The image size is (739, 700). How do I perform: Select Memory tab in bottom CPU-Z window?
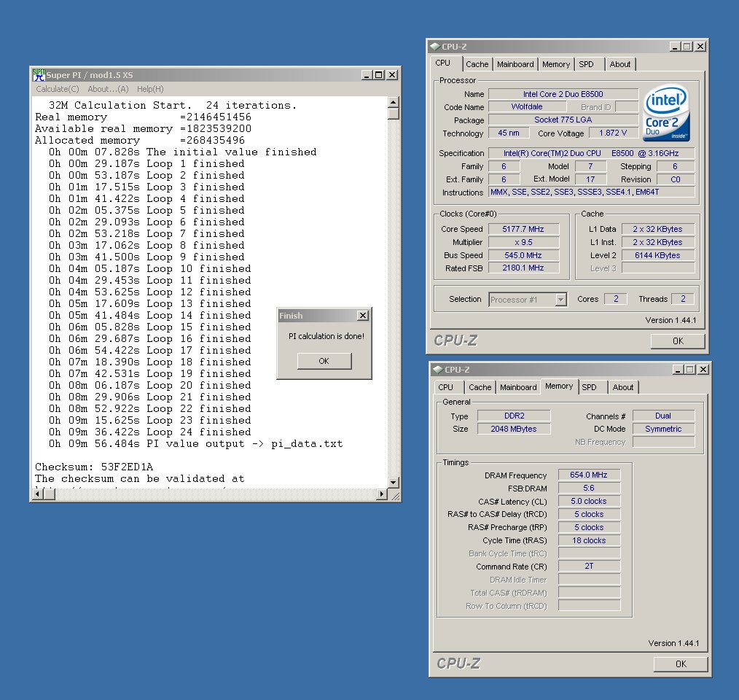(x=559, y=386)
